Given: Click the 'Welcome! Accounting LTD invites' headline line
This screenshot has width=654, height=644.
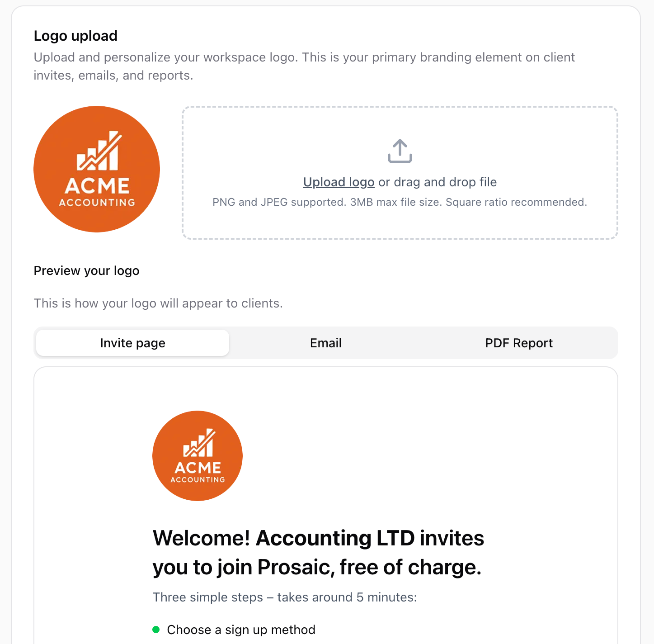Looking at the screenshot, I should (318, 538).
